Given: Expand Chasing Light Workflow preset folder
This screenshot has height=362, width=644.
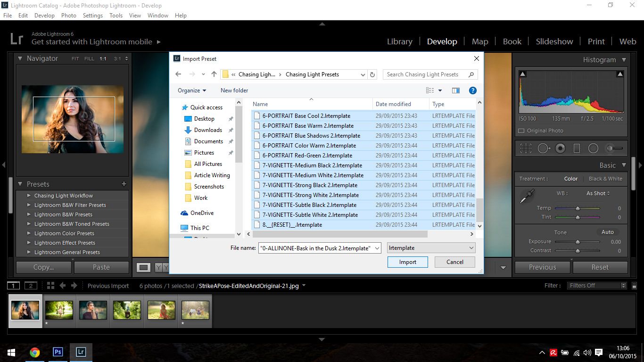Looking at the screenshot, I should click(x=29, y=196).
